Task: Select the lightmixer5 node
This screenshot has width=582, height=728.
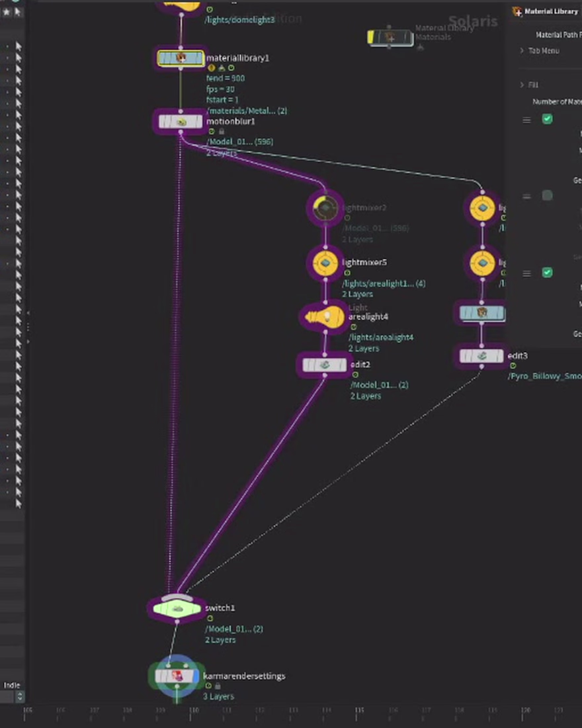Action: click(x=325, y=263)
